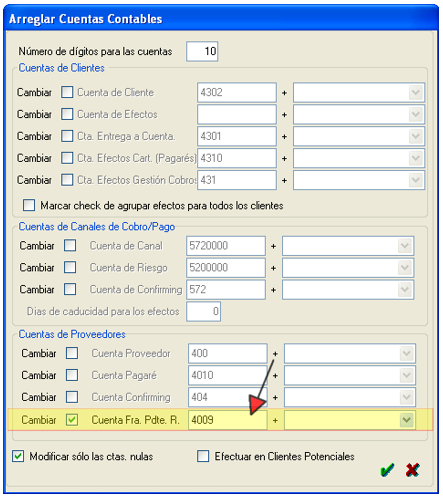Image resolution: width=443 pixels, height=499 pixels.
Task: Uncheck Cambiar for Cuenta Fra. Pdte. R.
Action: pyautogui.click(x=72, y=420)
